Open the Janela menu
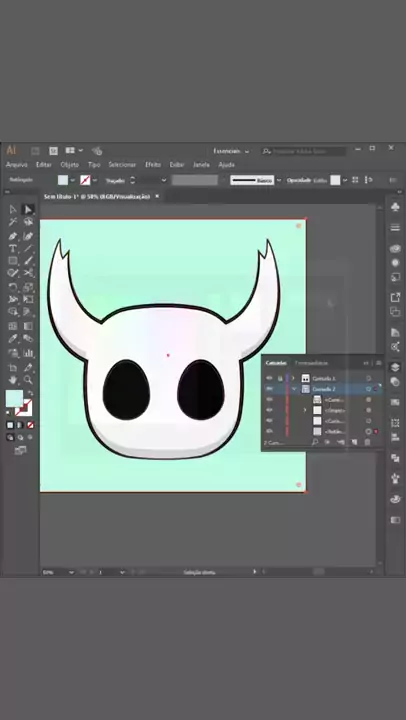This screenshot has width=406, height=720. click(201, 164)
